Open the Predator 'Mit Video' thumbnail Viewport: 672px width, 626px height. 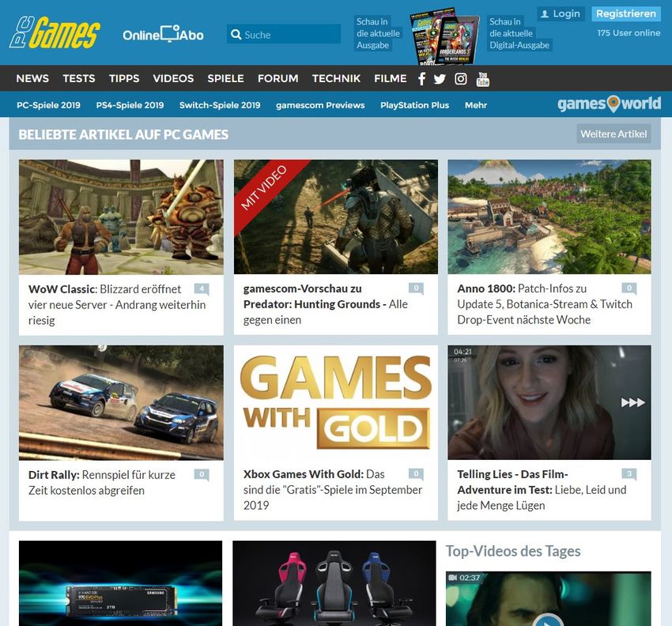tap(336, 217)
